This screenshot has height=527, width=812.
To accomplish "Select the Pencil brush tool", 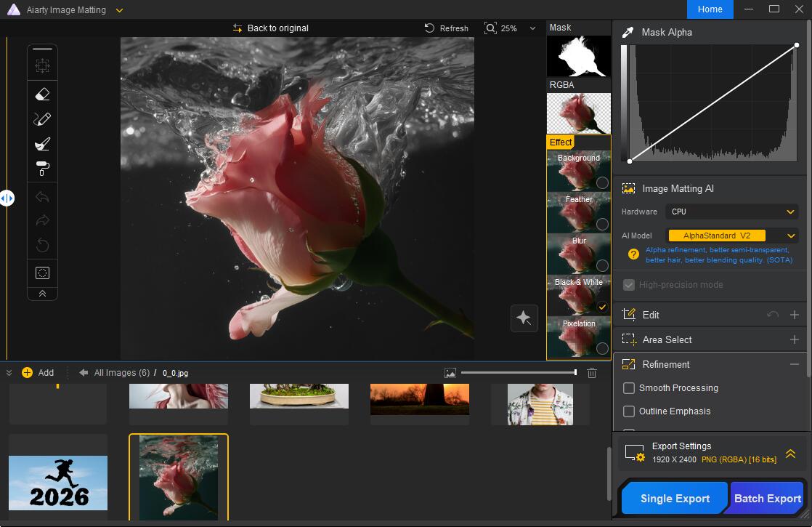I will [x=42, y=119].
